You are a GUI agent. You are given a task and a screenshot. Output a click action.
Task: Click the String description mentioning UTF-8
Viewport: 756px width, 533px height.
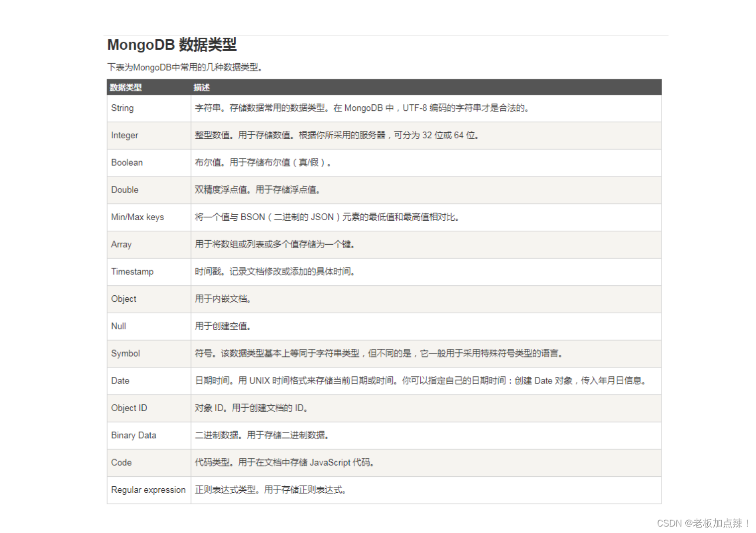(x=363, y=108)
